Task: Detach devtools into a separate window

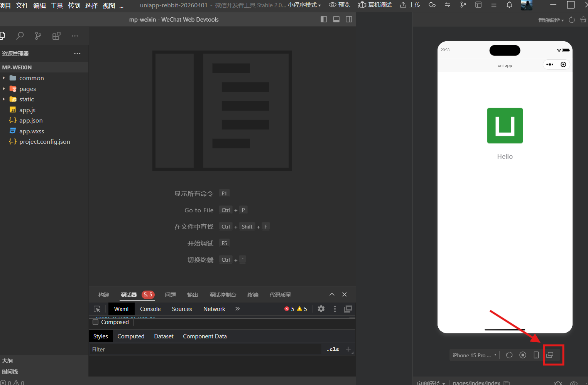Action: click(348, 309)
